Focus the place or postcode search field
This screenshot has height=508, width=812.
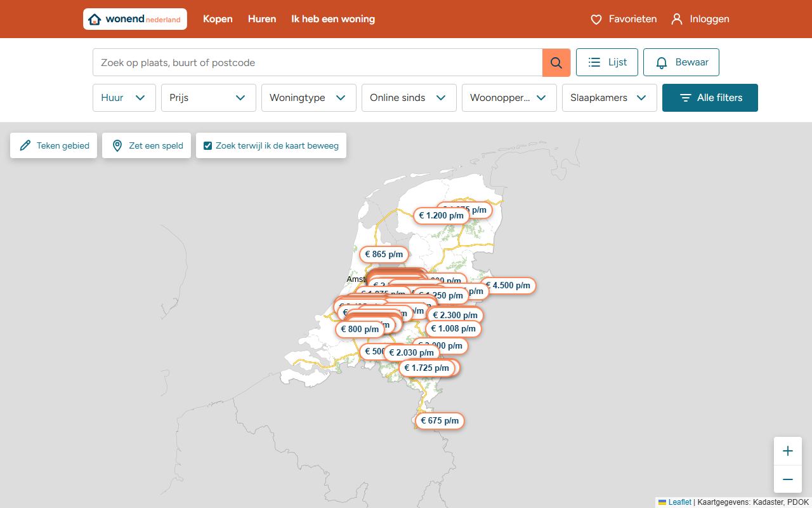click(317, 62)
